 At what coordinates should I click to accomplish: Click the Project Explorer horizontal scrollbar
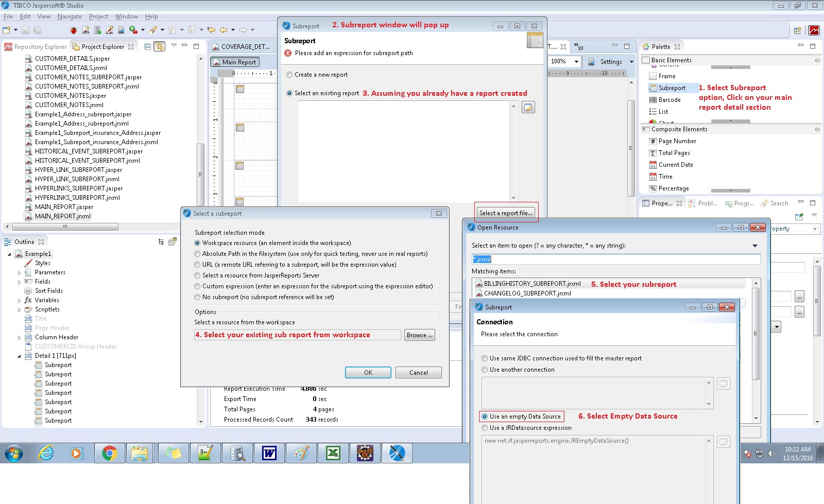click(65, 227)
